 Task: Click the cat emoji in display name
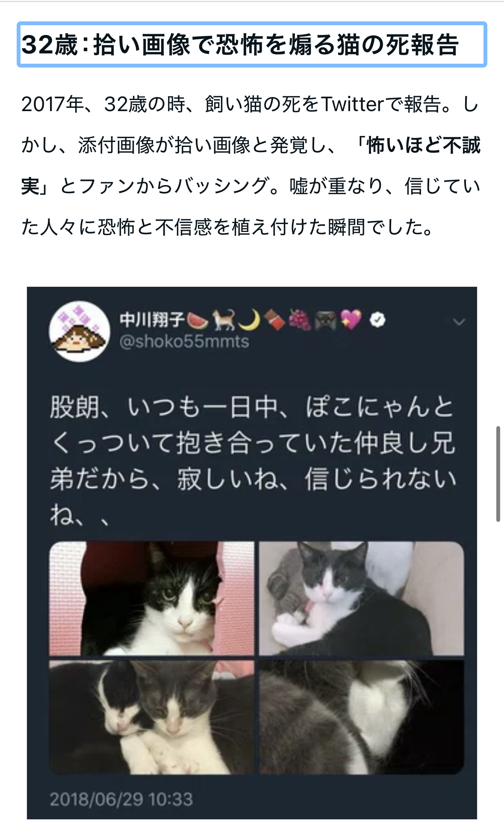point(224,320)
